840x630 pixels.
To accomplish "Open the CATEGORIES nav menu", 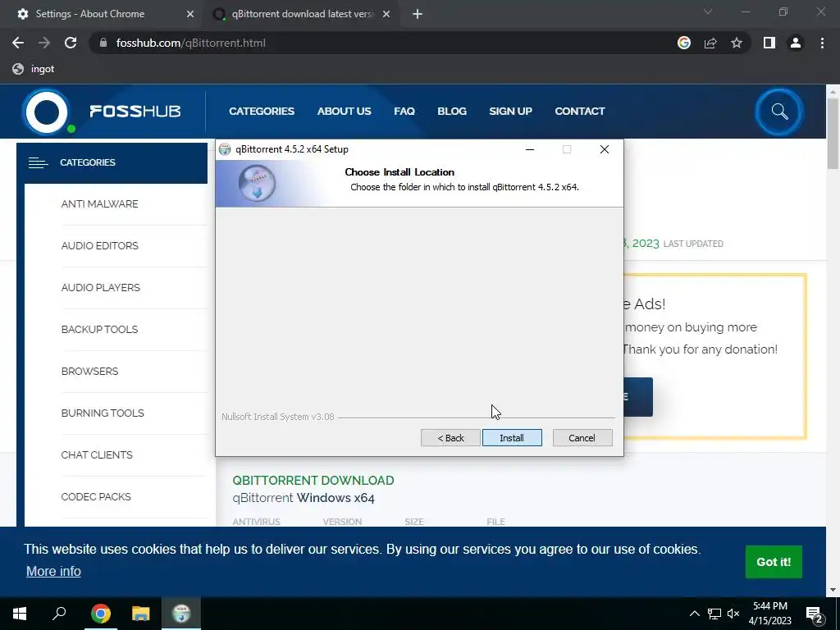I will (x=262, y=112).
